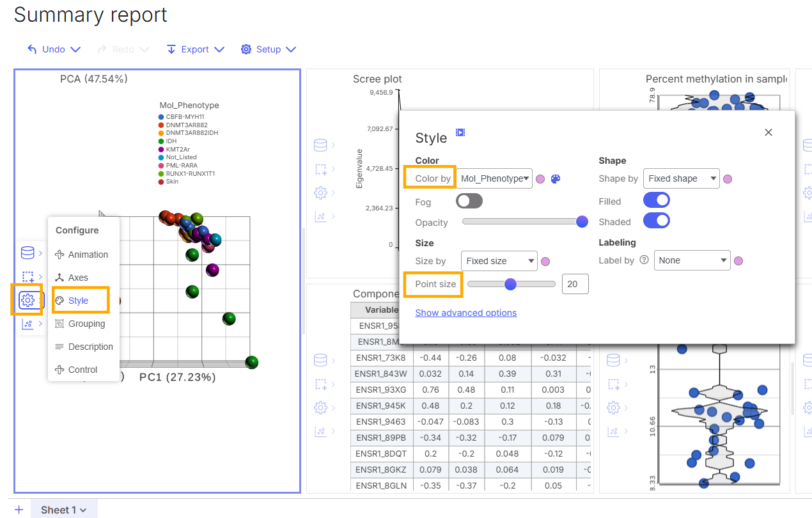The image size is (812, 518).
Task: Click the selection-plus icon on PCA plot
Action: (27, 277)
